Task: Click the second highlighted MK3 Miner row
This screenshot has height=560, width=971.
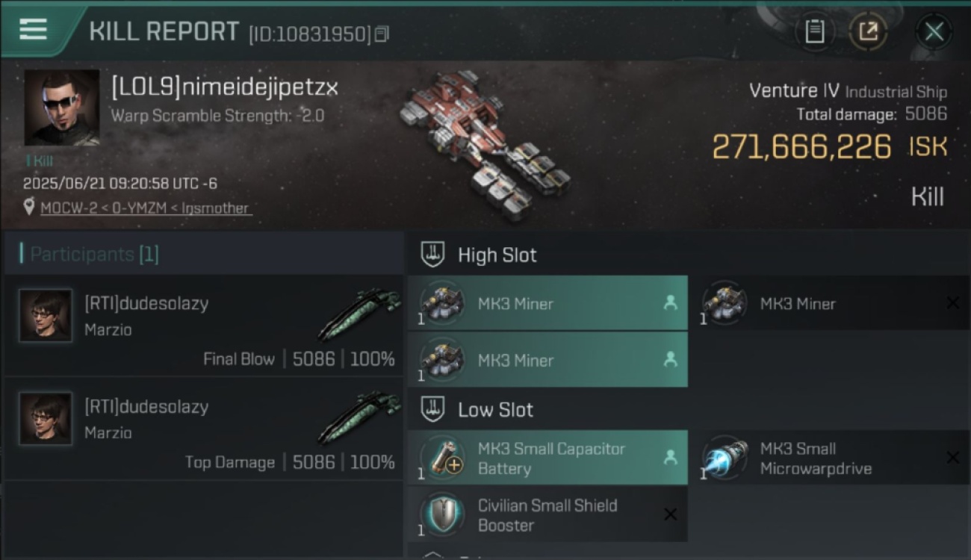Action: (x=547, y=359)
